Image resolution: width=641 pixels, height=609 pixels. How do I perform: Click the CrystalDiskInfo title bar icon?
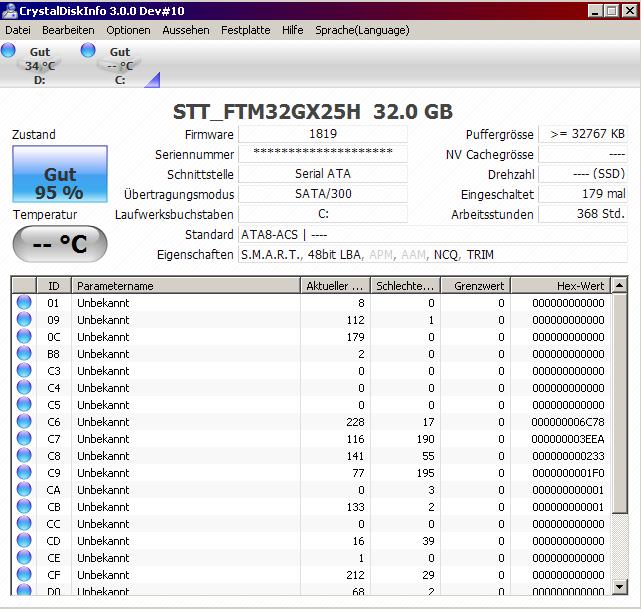(10, 10)
